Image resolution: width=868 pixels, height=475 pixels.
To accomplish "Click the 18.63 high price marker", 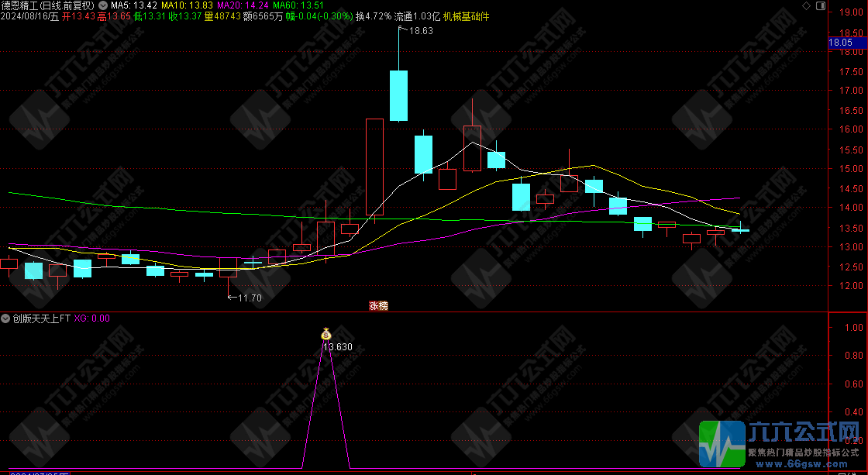I will pos(421,31).
